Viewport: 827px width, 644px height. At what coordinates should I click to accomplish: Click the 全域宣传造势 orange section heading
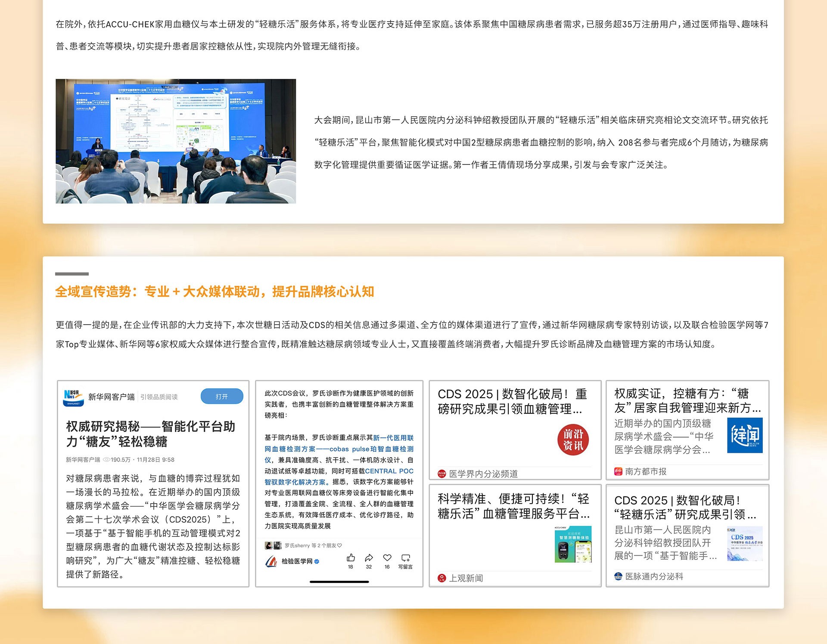pos(215,292)
